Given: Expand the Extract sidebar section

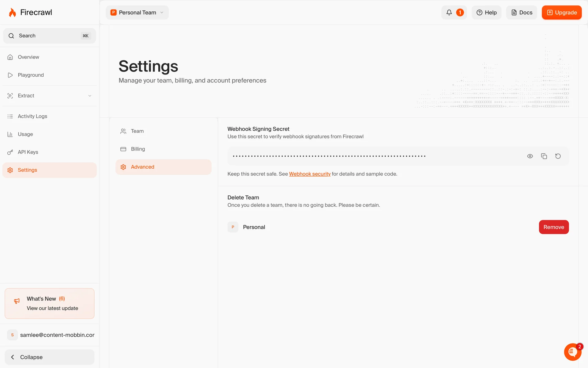Looking at the screenshot, I should point(49,96).
